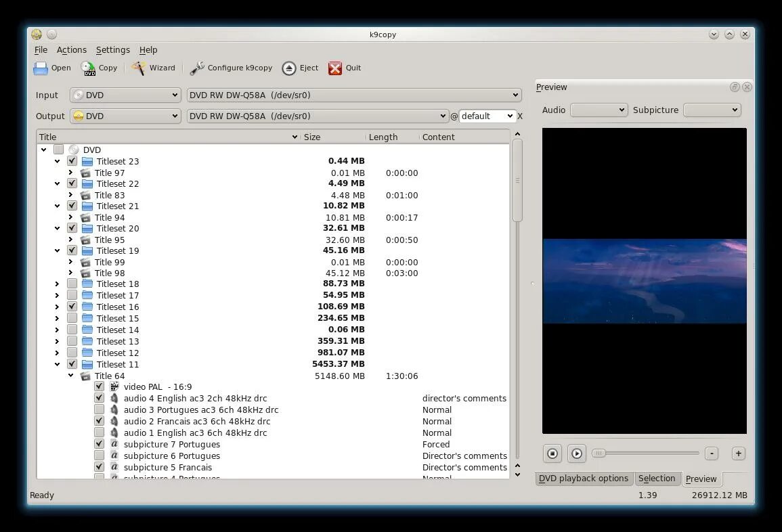The height and width of the screenshot is (532, 782).
Task: Enable subpicture 6 Portugues
Action: pos(99,456)
